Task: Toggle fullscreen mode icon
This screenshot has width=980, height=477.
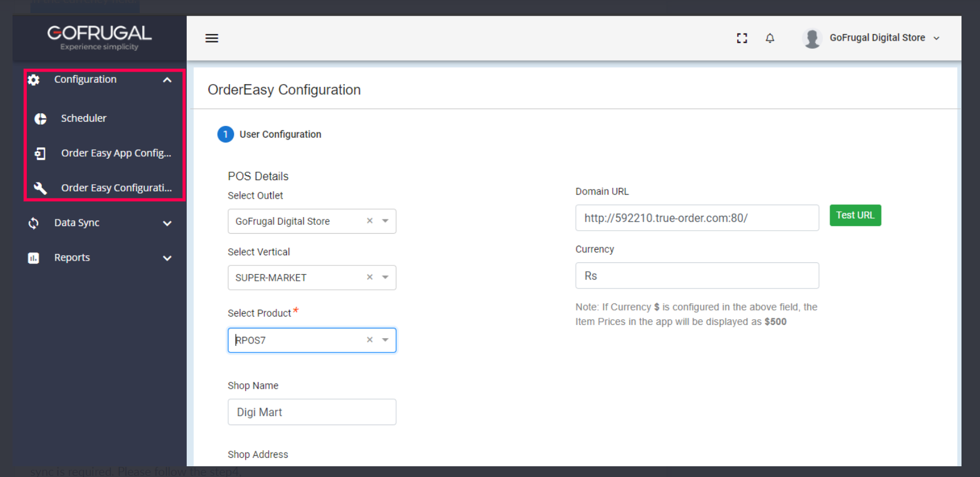Action: 742,38
